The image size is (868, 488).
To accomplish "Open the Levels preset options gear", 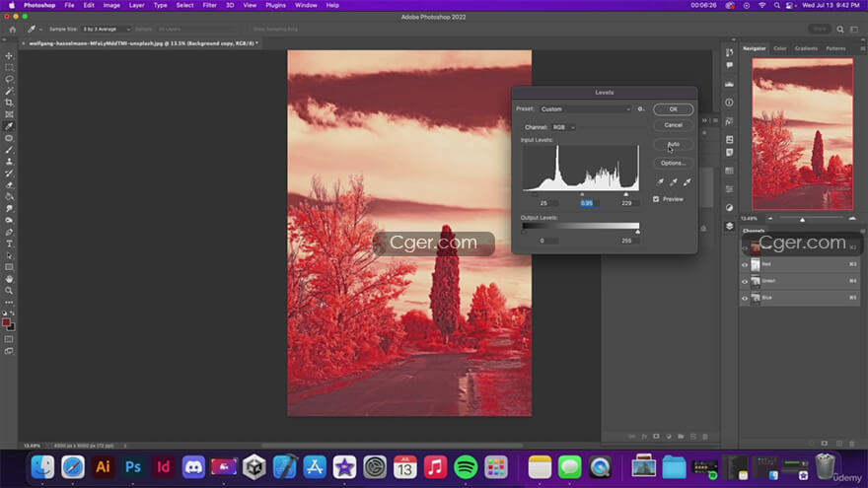I will pos(640,109).
